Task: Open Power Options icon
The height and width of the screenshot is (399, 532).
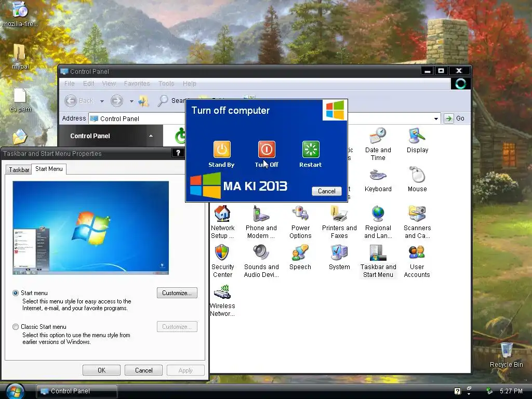Action: pos(300,222)
